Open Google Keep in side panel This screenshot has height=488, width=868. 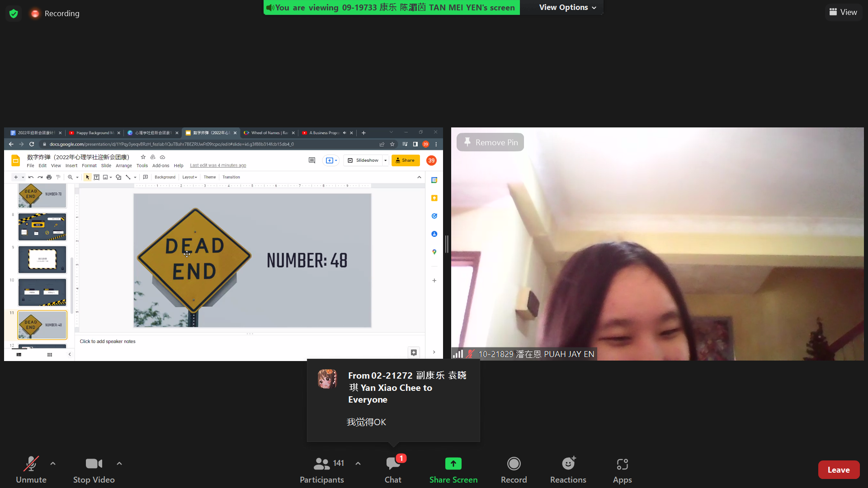click(x=434, y=198)
